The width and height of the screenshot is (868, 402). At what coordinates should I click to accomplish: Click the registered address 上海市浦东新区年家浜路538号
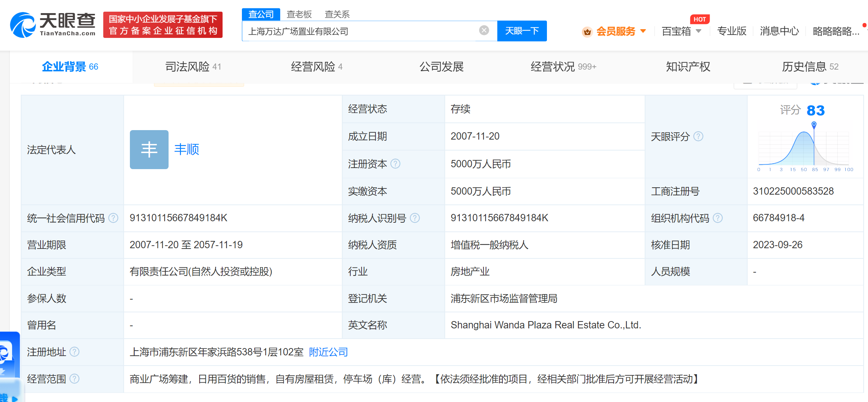pos(216,352)
